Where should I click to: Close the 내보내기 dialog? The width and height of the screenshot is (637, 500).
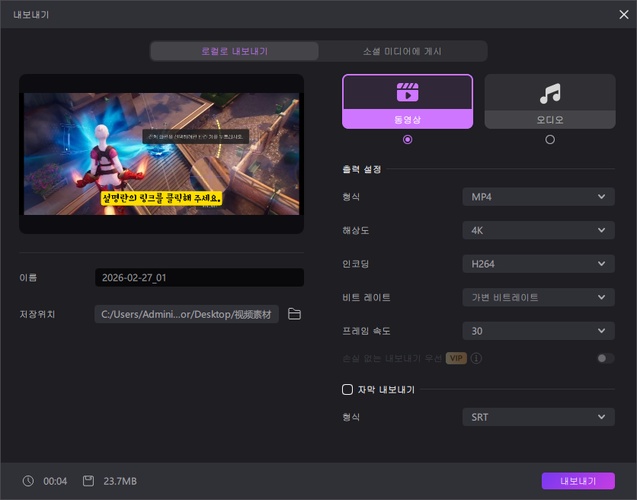pos(623,14)
